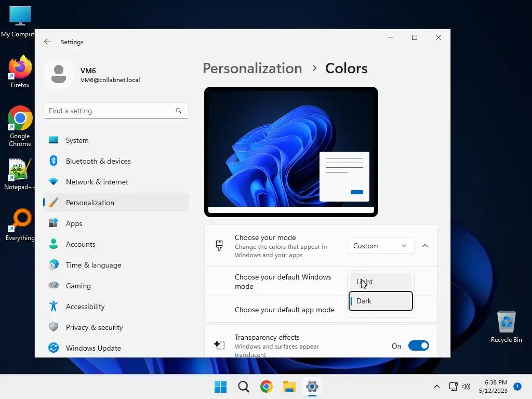Image resolution: width=532 pixels, height=399 pixels.
Task: Select the Everything desktop shortcut
Action: [20, 225]
